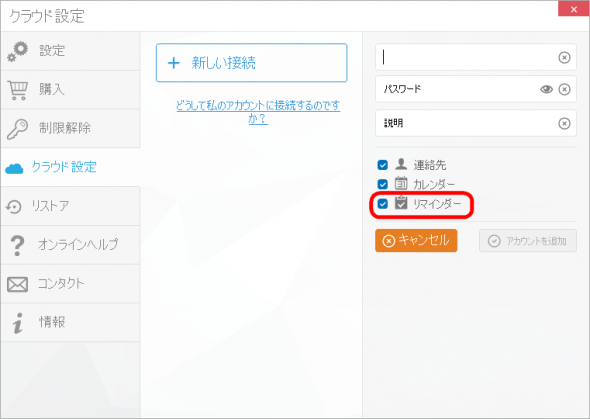Viewport: 590px width, 419px height.
Task: Click the plus icon in 新しい接続
Action: [x=173, y=63]
